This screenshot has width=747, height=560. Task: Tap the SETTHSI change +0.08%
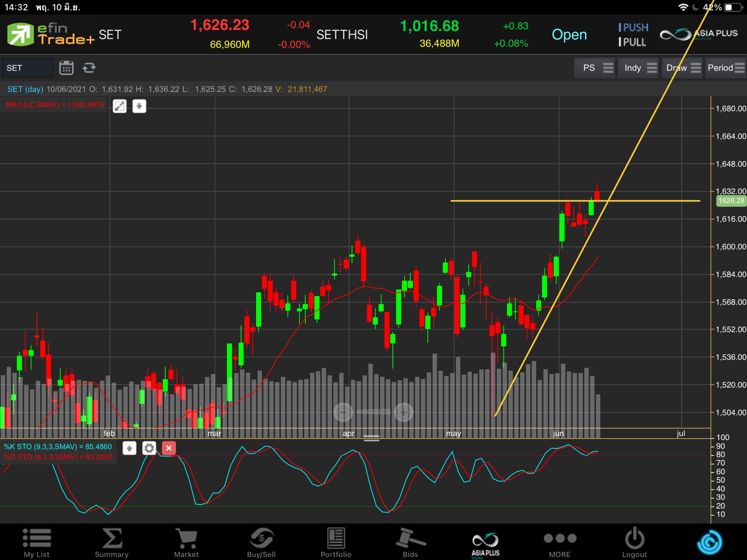[x=511, y=43]
